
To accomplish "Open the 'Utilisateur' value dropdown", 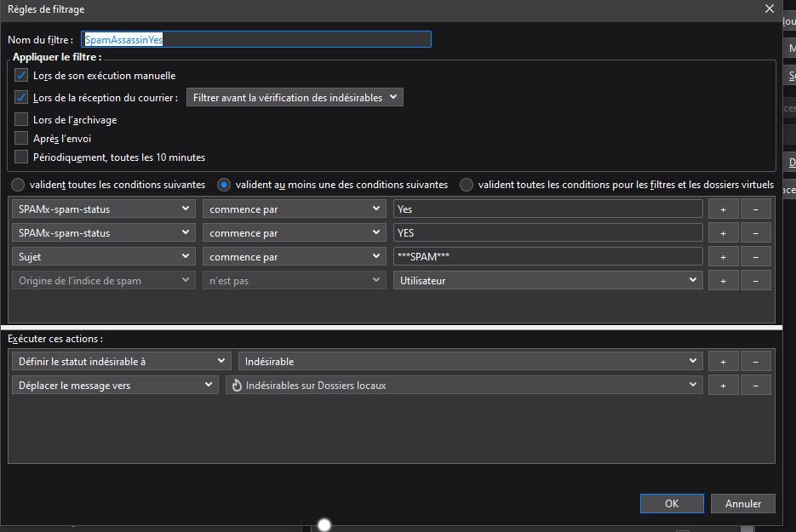I will pos(547,281).
